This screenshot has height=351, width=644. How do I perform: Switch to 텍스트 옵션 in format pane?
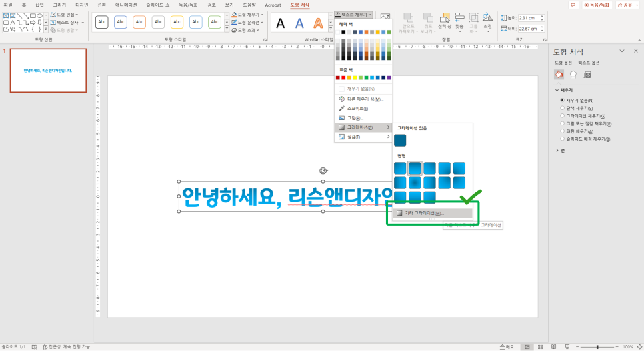click(x=589, y=63)
